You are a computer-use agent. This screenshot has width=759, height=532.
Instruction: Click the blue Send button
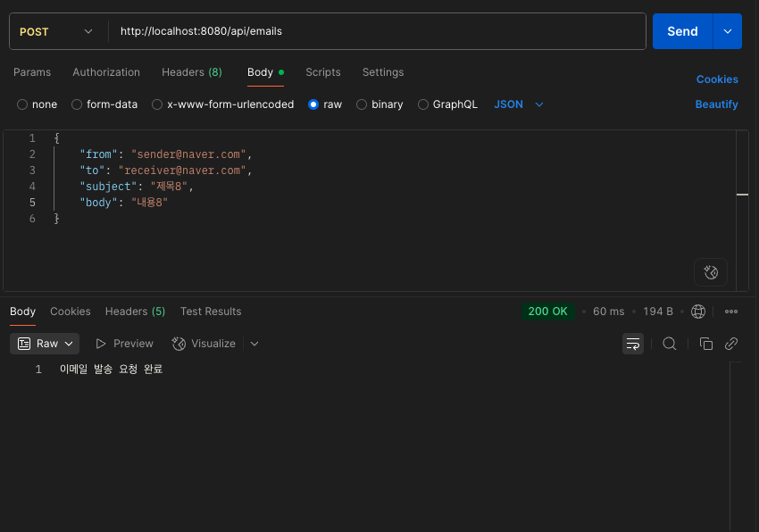point(682,31)
